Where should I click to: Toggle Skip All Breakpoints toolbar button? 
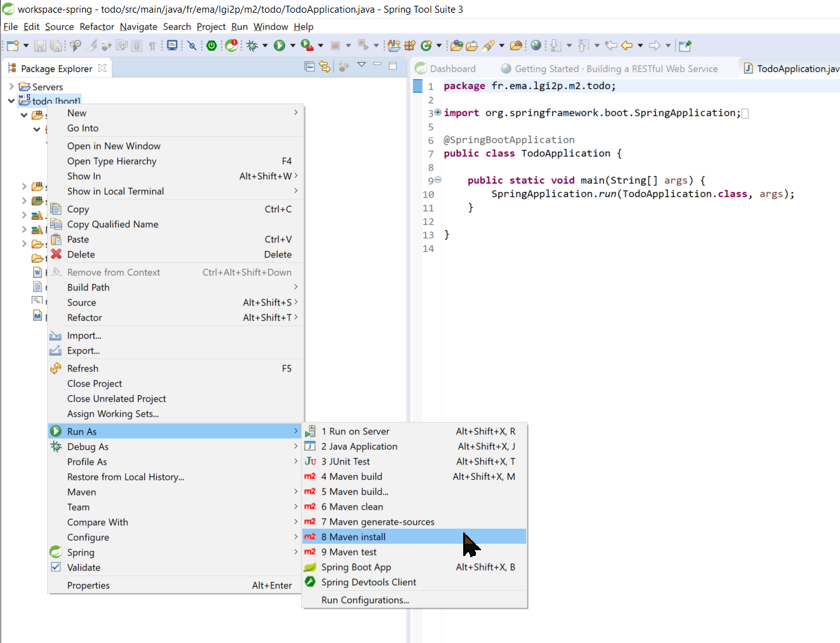pyautogui.click(x=192, y=46)
